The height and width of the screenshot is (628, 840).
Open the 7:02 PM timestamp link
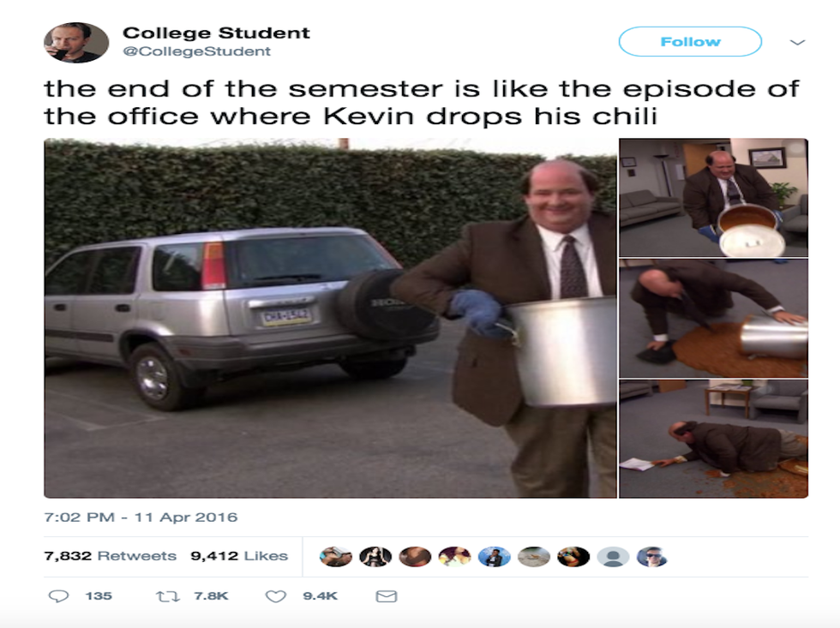pyautogui.click(x=141, y=517)
